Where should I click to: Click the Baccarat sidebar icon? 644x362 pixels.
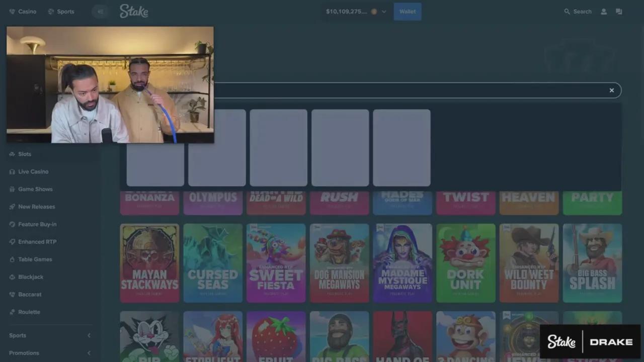pyautogui.click(x=12, y=295)
